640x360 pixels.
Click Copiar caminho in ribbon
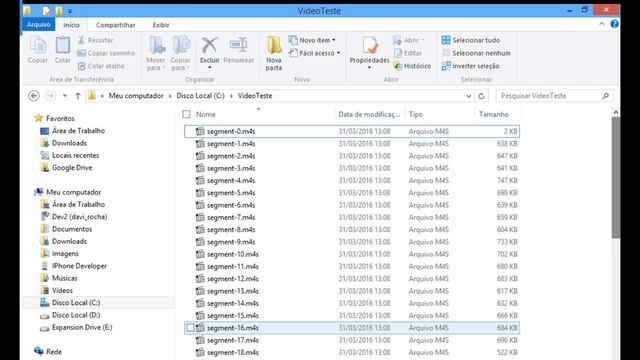(x=106, y=53)
